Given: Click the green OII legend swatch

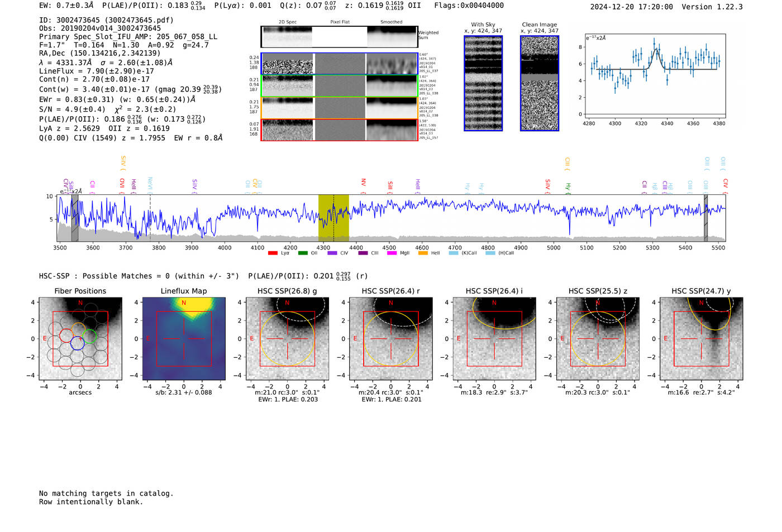Looking at the screenshot, I should (303, 253).
